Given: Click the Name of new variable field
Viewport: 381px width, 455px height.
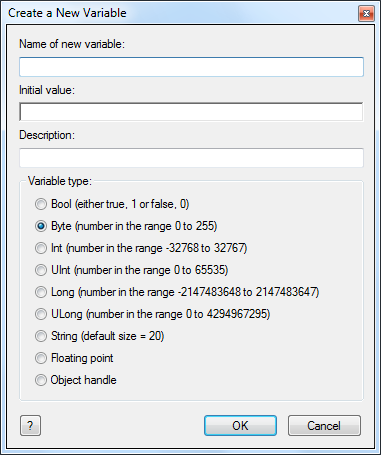Looking at the screenshot, I should point(191,67).
